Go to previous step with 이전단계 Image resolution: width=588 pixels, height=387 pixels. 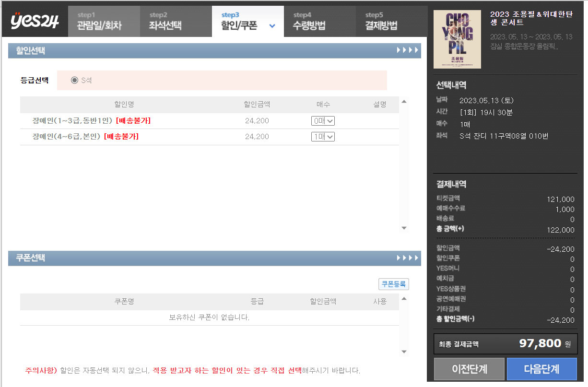(x=470, y=369)
